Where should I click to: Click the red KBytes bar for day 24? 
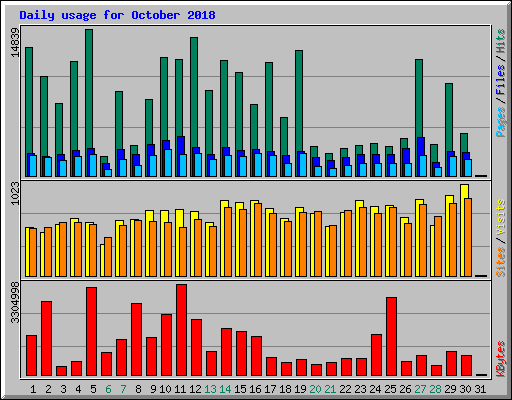(x=377, y=355)
